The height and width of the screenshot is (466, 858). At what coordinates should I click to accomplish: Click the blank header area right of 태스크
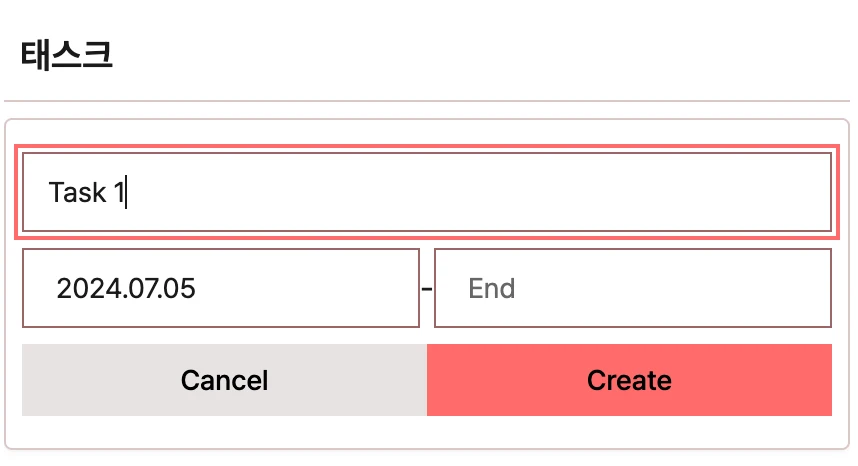click(482, 55)
